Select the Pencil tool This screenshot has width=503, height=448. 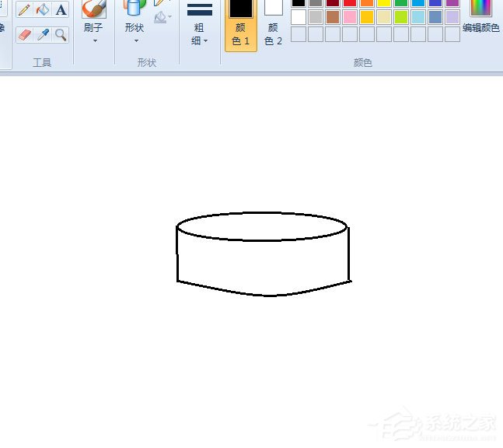click(x=24, y=9)
